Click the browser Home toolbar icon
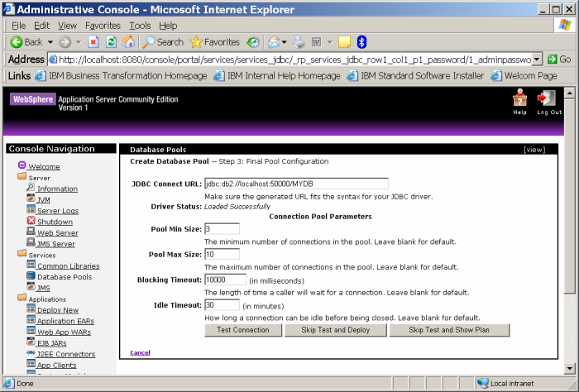 coord(128,41)
